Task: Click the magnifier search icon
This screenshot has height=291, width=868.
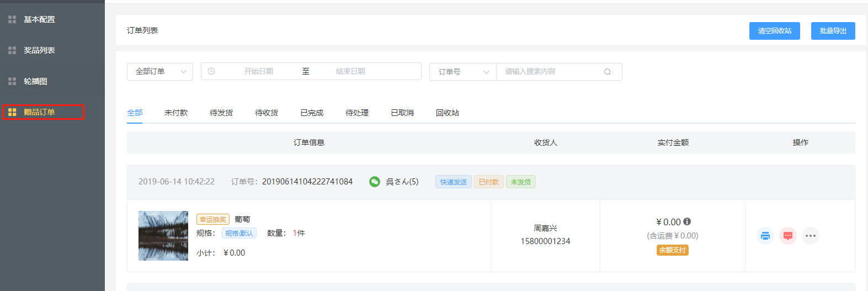Action: pos(607,72)
